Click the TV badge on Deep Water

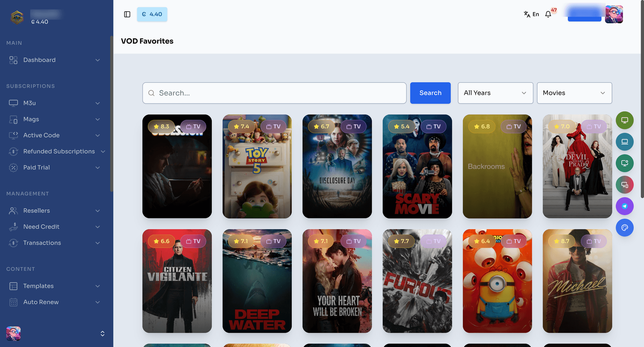click(x=273, y=241)
